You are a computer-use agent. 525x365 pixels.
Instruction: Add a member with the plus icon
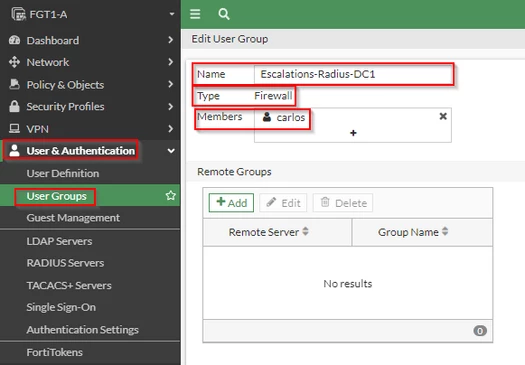(353, 133)
